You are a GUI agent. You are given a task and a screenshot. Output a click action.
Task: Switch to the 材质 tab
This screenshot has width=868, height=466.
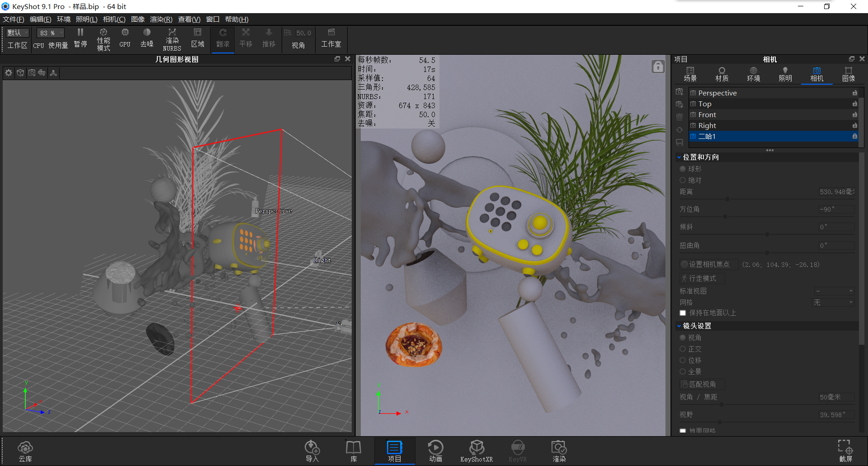point(722,74)
